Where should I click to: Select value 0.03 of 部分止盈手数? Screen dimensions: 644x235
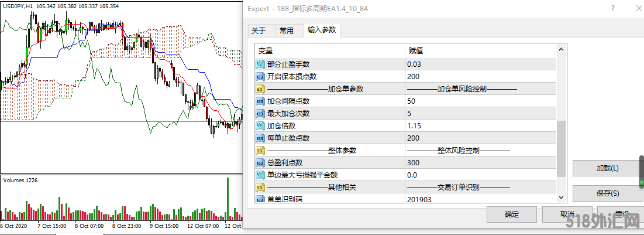(x=414, y=64)
